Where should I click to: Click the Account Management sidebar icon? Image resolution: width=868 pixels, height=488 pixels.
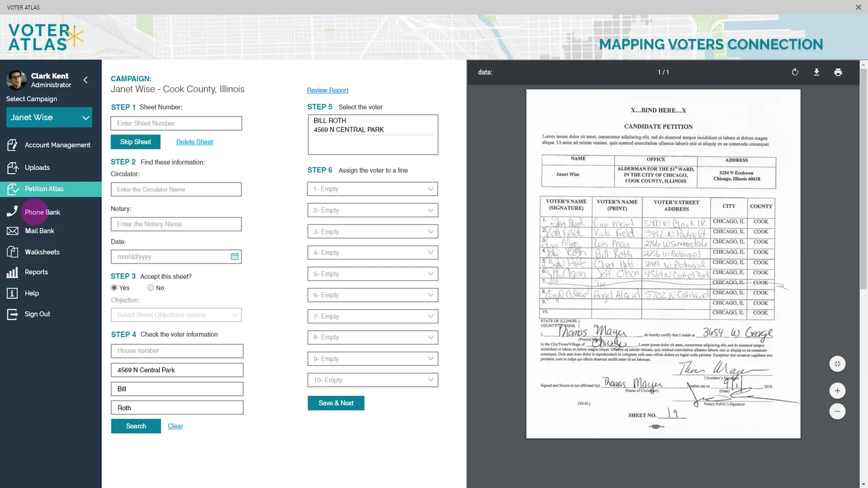[x=12, y=145]
